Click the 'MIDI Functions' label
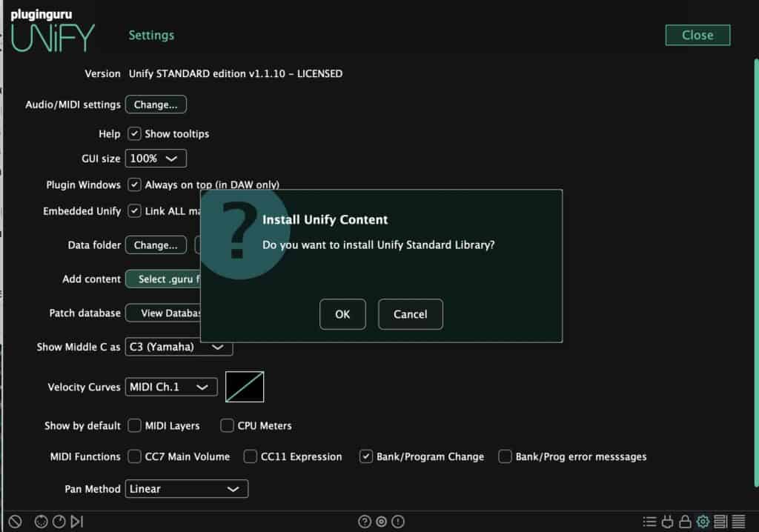 pyautogui.click(x=85, y=456)
